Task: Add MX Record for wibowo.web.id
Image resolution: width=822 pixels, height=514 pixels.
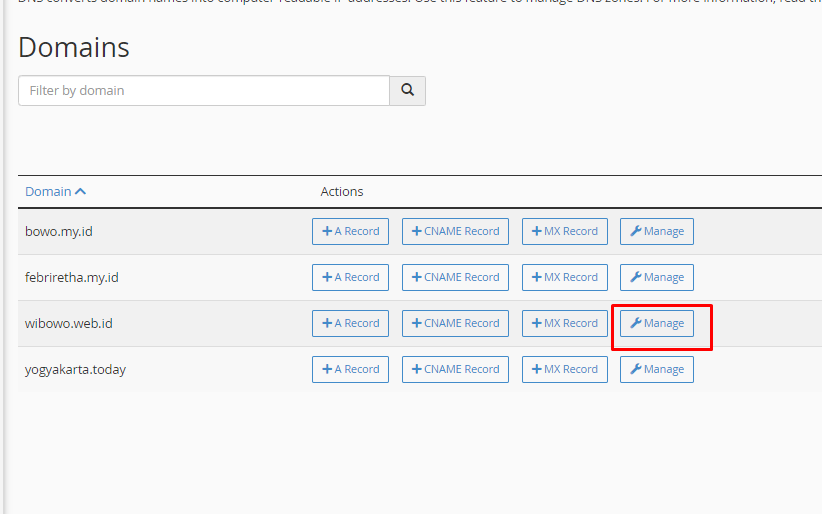Action: [564, 323]
